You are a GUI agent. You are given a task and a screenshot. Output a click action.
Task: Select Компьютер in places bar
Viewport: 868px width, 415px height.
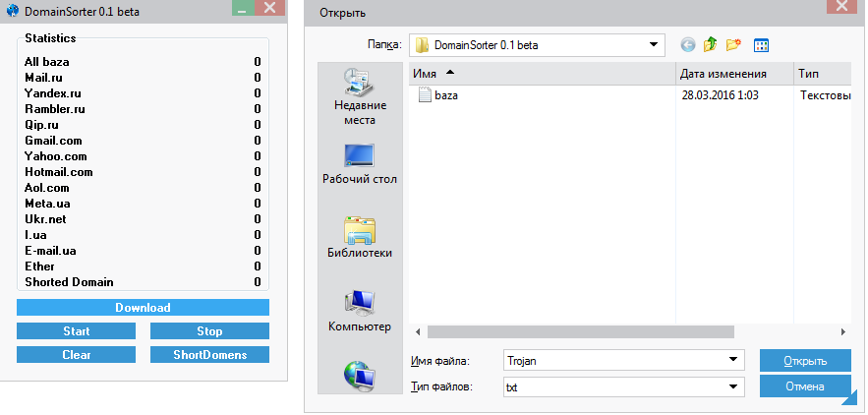(359, 311)
